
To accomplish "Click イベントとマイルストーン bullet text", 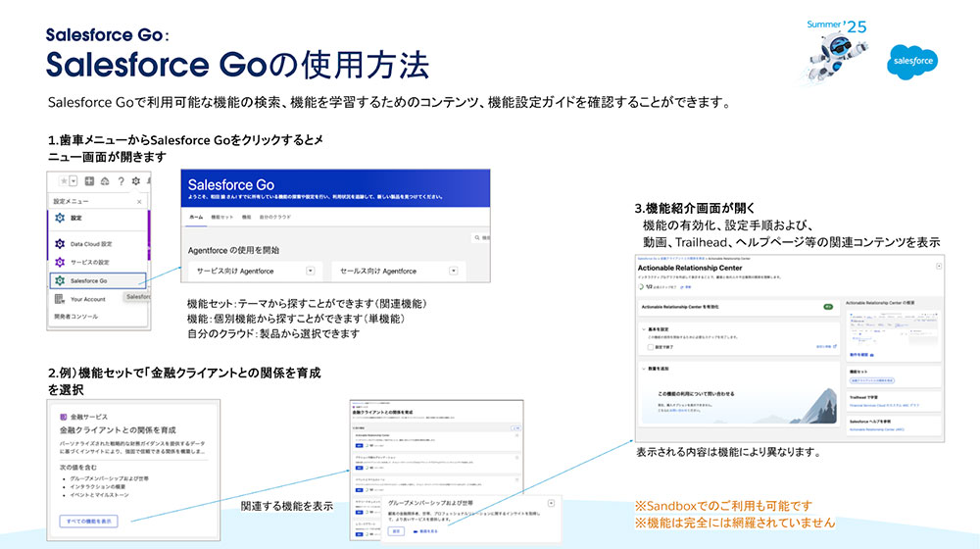I will 99,495.
